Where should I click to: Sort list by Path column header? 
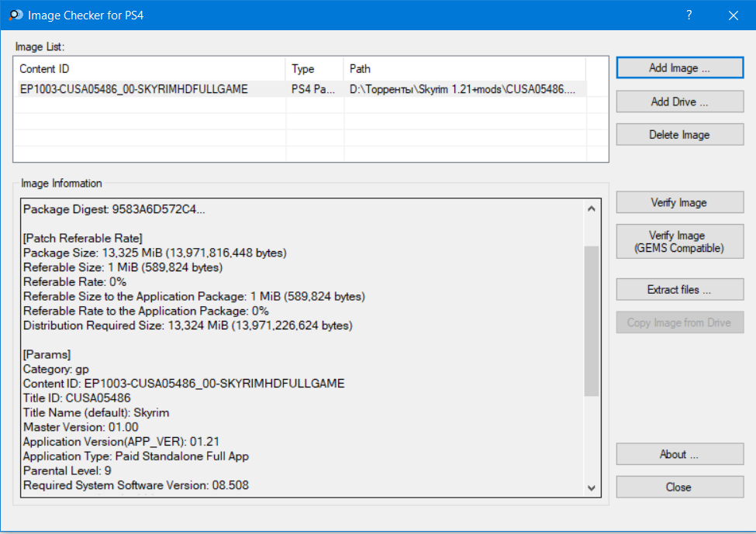coord(464,69)
